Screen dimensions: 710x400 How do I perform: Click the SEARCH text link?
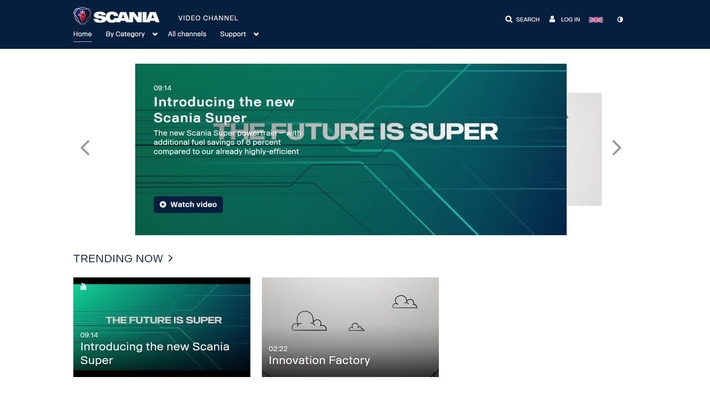click(528, 19)
